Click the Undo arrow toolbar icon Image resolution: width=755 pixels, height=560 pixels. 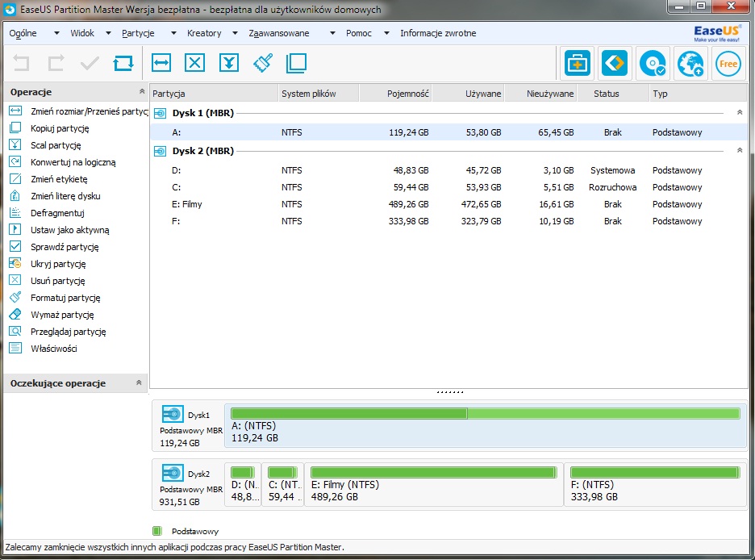pyautogui.click(x=21, y=63)
